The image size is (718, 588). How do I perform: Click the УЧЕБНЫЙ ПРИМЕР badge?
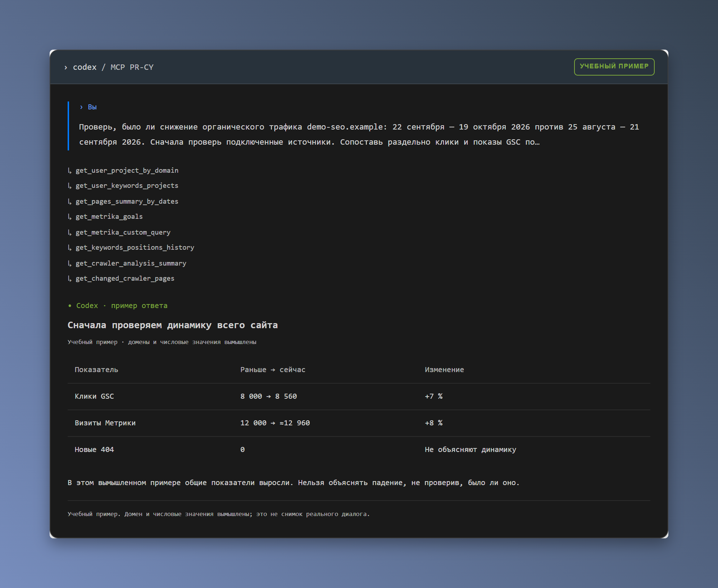click(x=614, y=67)
